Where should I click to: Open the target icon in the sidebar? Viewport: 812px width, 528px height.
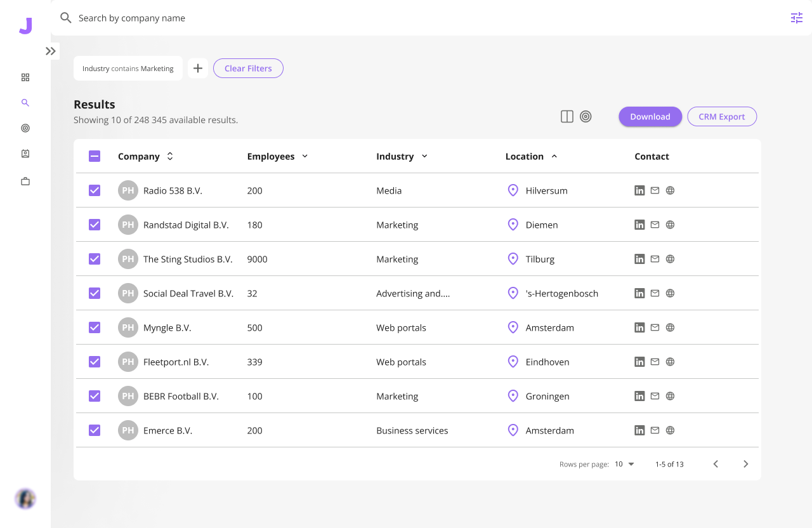25,128
